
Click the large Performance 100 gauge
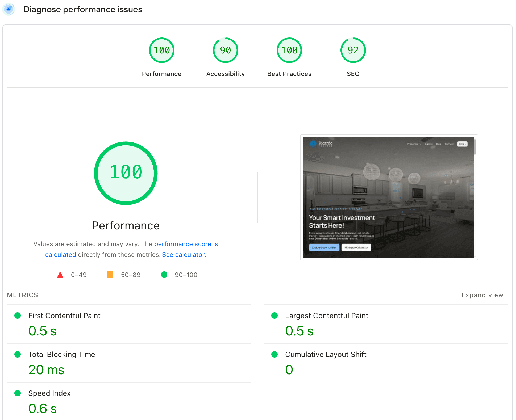point(126,173)
